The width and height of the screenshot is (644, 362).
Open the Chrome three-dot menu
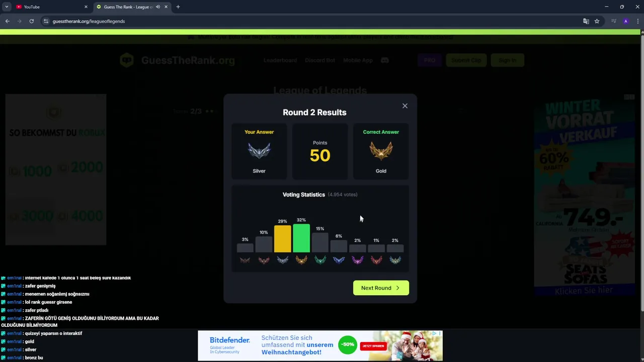coord(638,21)
